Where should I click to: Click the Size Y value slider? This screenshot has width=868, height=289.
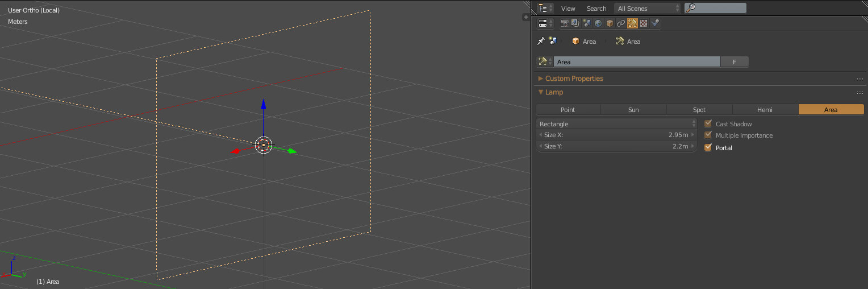coord(616,146)
